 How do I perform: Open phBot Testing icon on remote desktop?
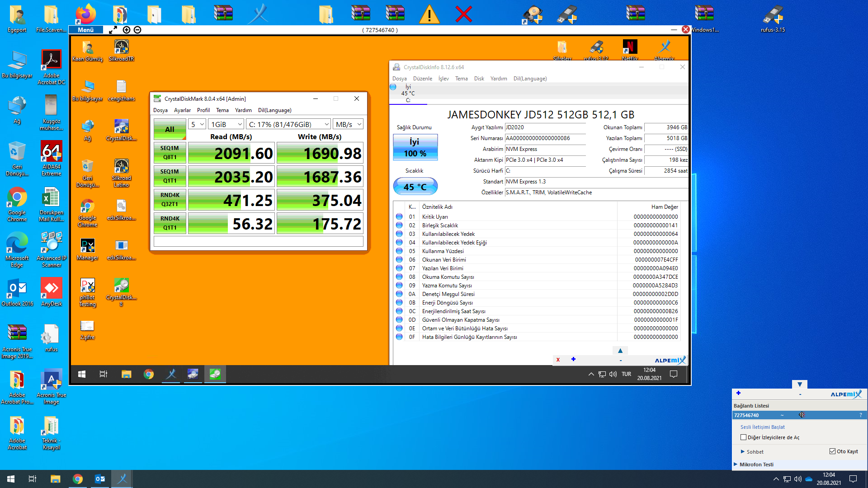click(87, 292)
